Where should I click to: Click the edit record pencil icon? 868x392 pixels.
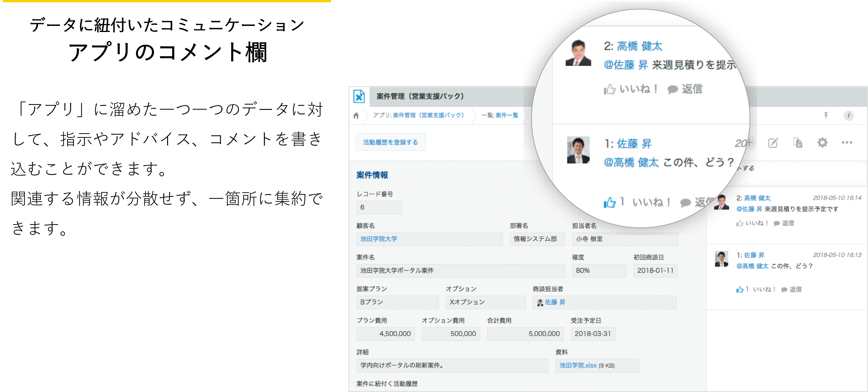pos(773,143)
